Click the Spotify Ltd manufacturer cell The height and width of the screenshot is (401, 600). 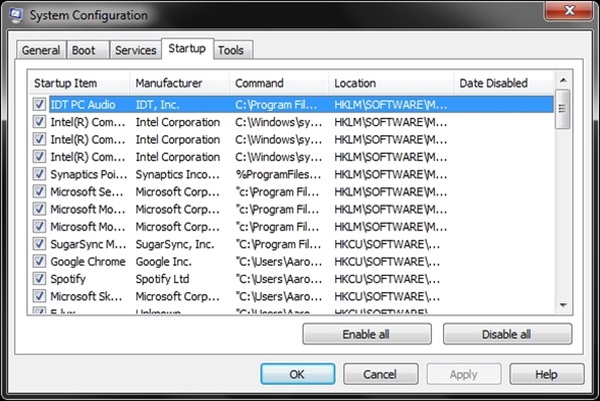[x=162, y=279]
